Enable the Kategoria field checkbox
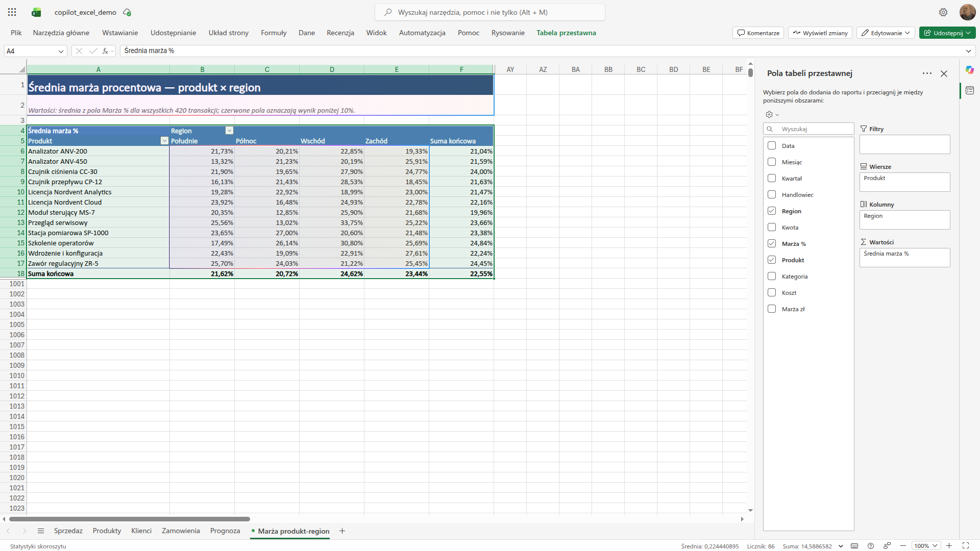The image size is (980, 551). [x=772, y=277]
